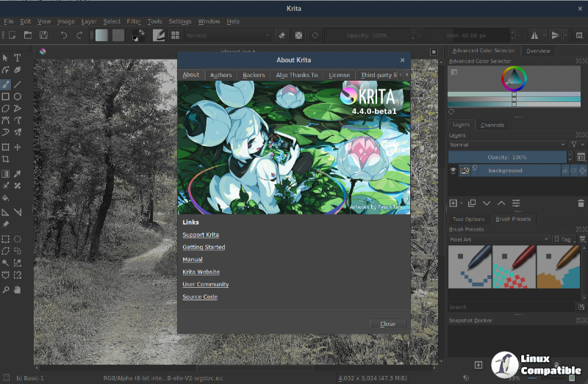Screen dimensions: 588x384
Task: Select the Pan hand tool
Action: pyautogui.click(x=18, y=290)
